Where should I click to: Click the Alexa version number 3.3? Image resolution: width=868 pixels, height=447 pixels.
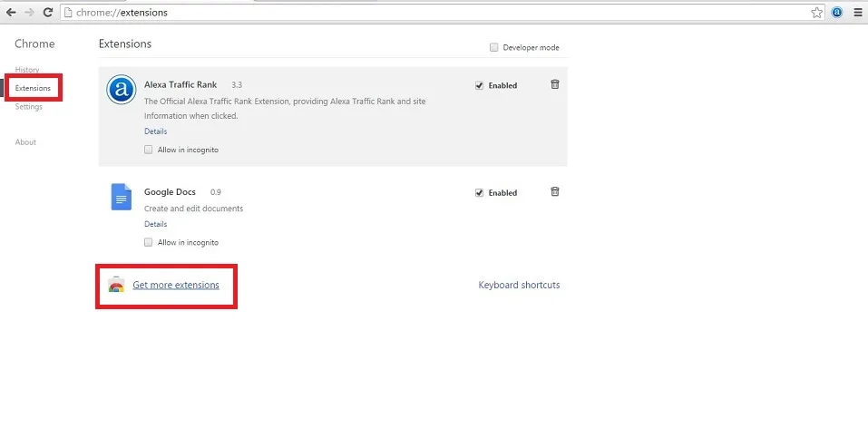tap(237, 84)
